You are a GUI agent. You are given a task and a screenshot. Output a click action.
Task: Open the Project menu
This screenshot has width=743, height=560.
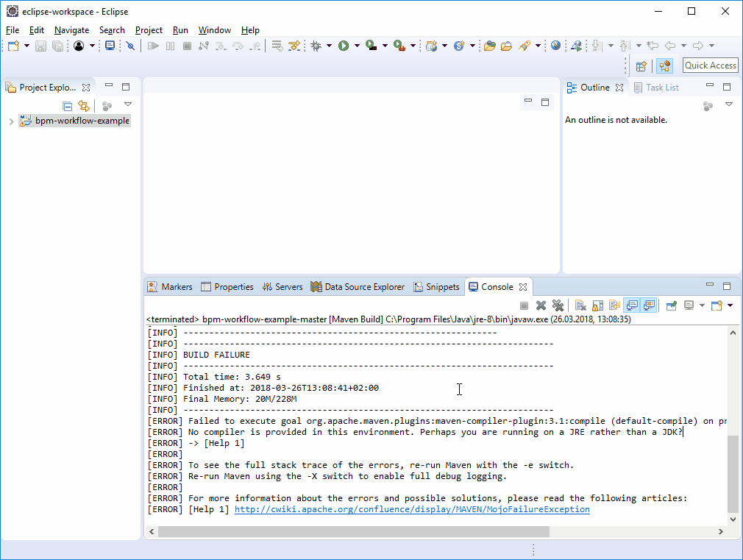pyautogui.click(x=149, y=30)
